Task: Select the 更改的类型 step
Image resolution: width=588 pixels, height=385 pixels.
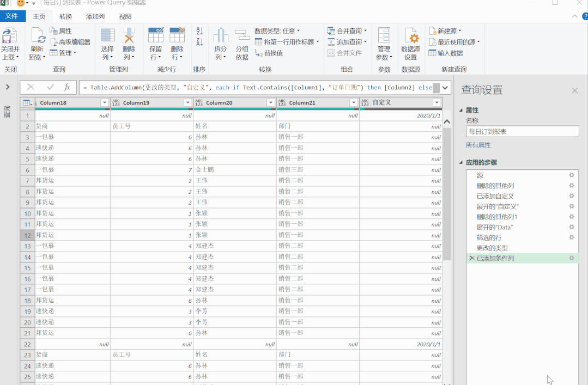Action: [522, 248]
